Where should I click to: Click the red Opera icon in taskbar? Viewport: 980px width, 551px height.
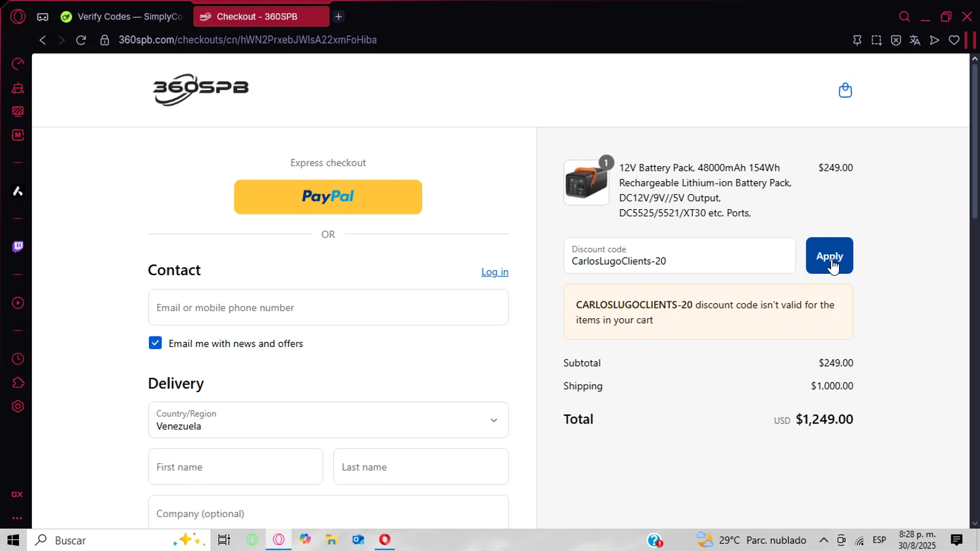385,540
